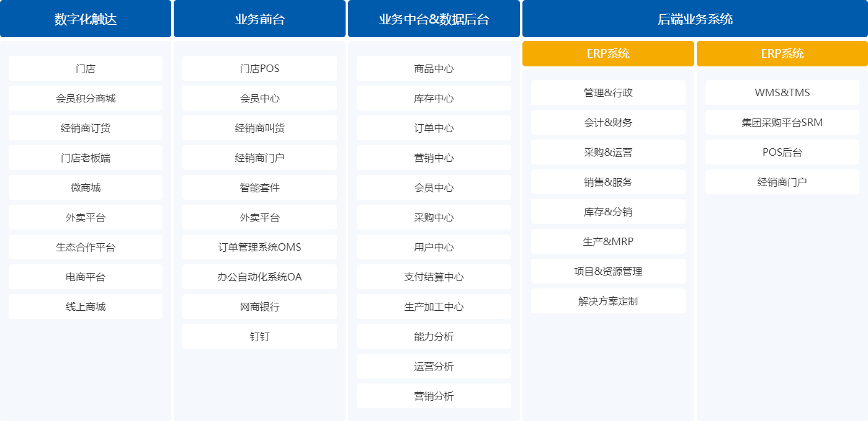Click 外卖平台 under the 数字化触达 column
This screenshot has width=868, height=425.
click(86, 217)
